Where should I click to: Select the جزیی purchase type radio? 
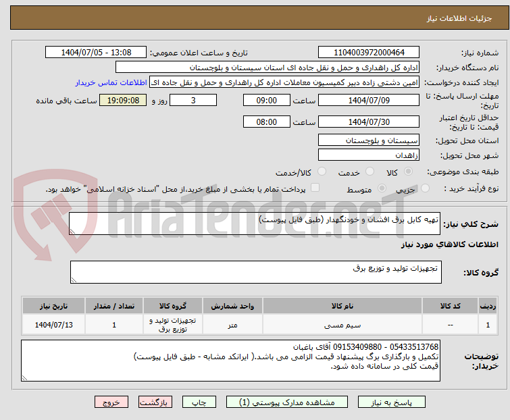coord(425,188)
